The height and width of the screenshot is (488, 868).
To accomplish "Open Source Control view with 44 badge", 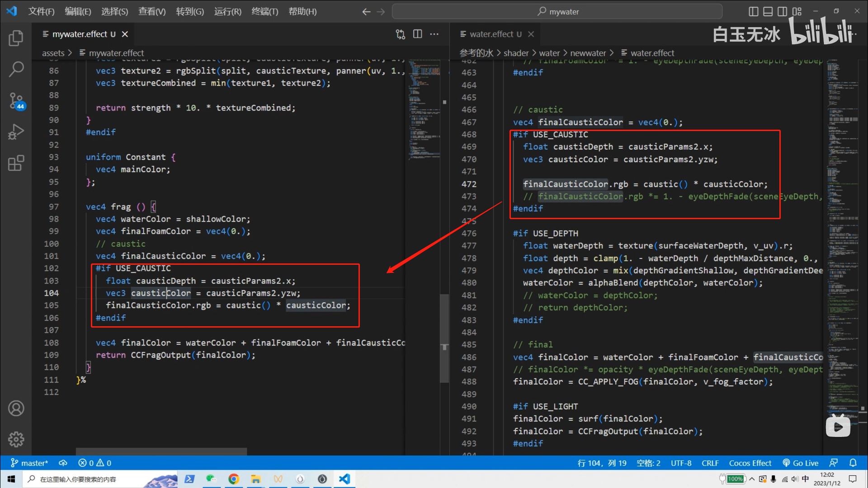I will click(x=17, y=101).
